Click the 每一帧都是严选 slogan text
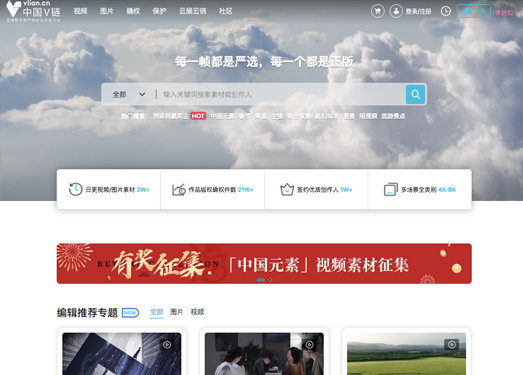523x375 pixels. pyautogui.click(x=264, y=61)
